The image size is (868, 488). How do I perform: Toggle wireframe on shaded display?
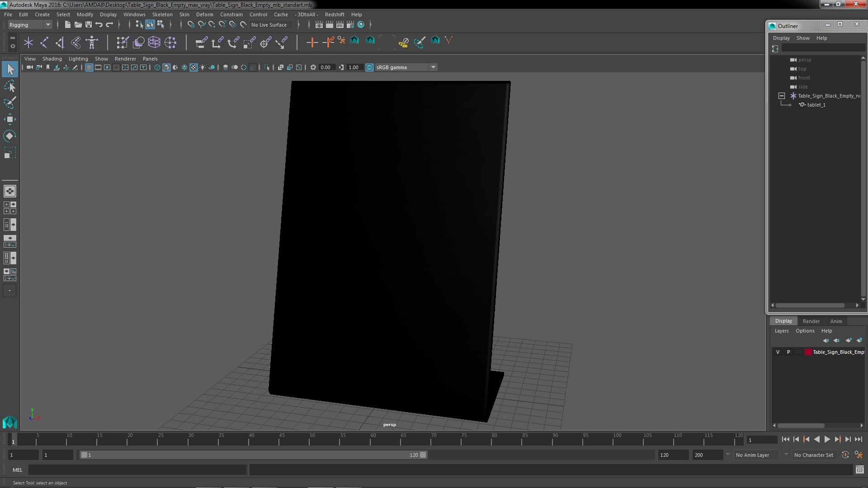coord(184,67)
